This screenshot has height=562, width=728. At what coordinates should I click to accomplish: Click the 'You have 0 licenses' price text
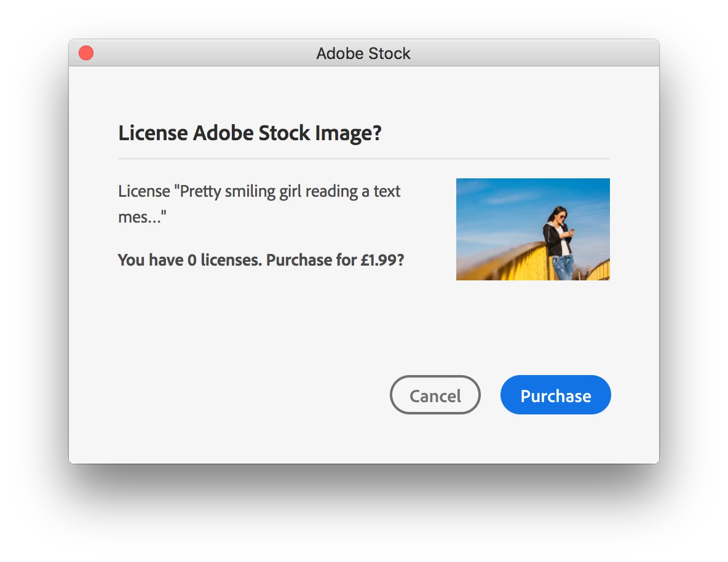tap(261, 260)
